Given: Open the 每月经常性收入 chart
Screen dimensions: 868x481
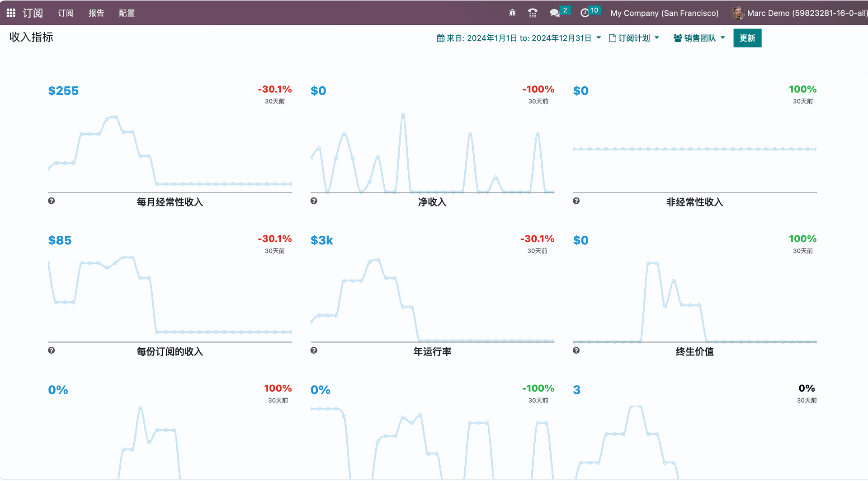Looking at the screenshot, I should 170,154.
